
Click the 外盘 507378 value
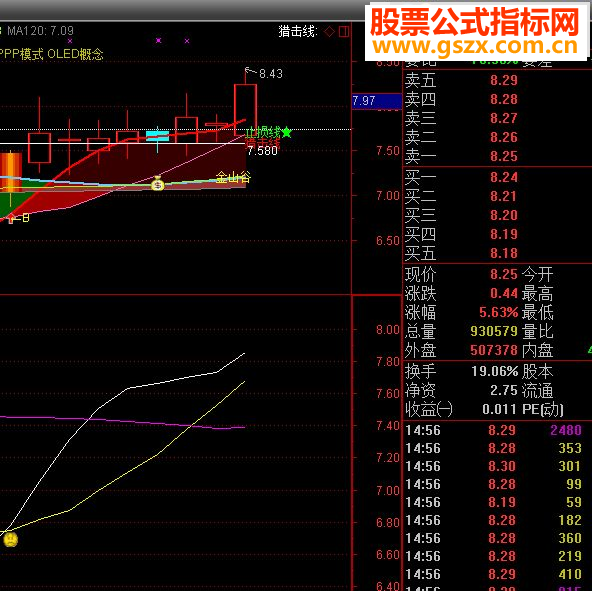tap(494, 350)
